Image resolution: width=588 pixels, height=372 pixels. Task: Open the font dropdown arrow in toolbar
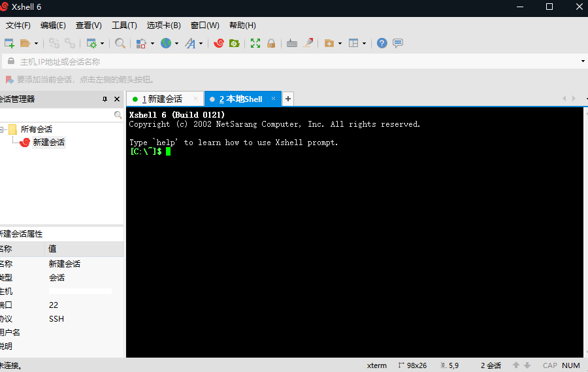coord(201,44)
